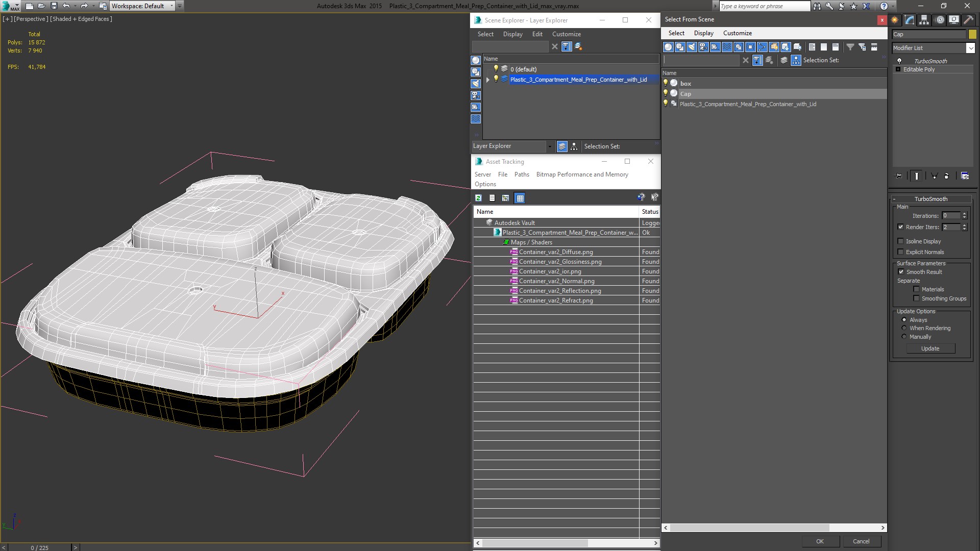Screen dimensions: 980x551
Task: Switch Asset Tracking to table view
Action: click(520, 198)
